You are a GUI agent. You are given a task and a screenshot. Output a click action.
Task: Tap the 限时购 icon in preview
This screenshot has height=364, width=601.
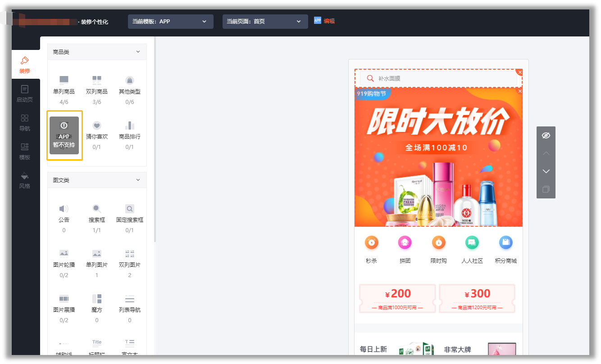point(439,243)
